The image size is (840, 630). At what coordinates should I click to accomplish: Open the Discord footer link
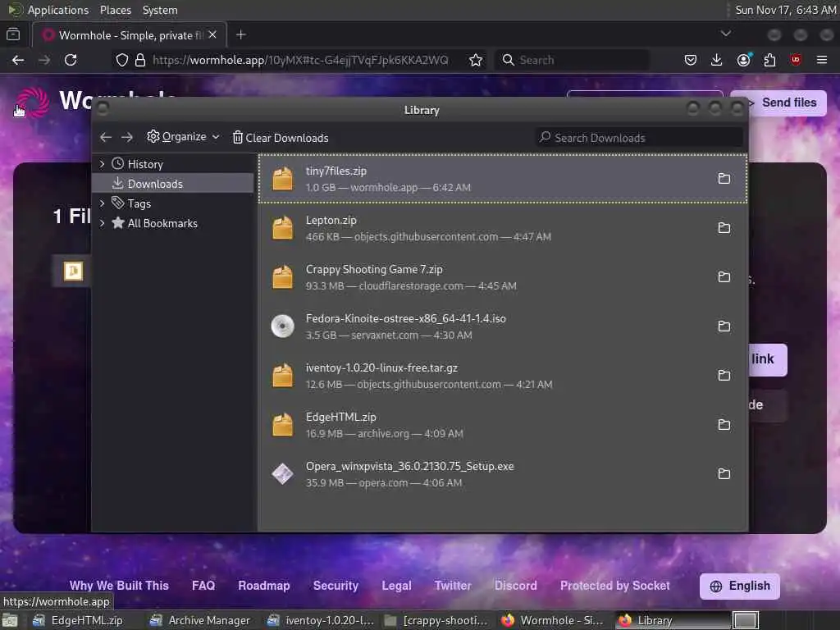[515, 586]
